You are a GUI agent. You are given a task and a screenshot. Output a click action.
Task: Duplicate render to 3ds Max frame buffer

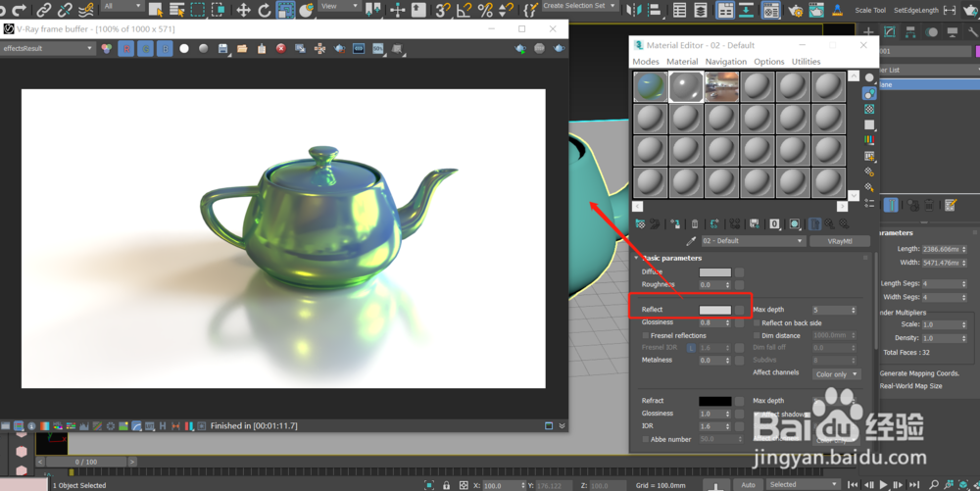301,49
